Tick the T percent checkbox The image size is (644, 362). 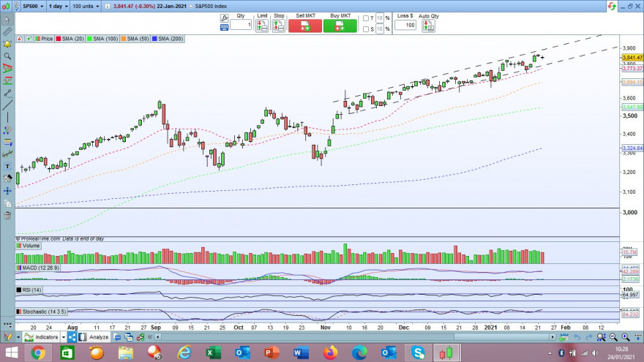365,18
